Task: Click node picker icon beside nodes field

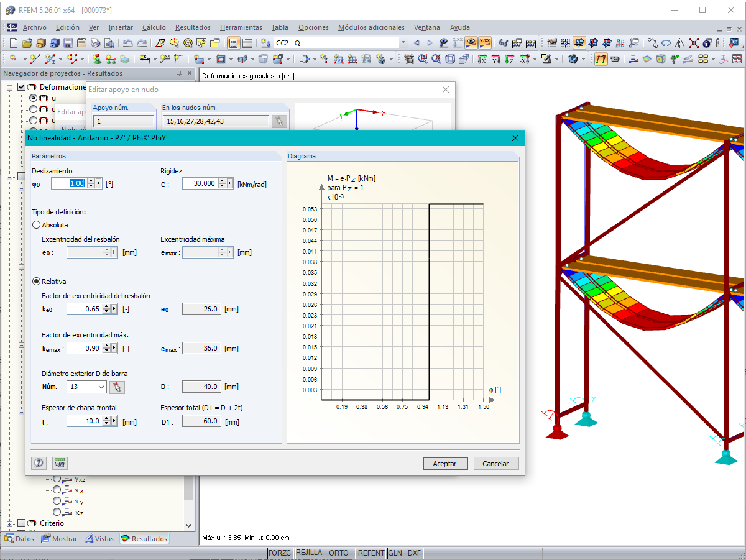Action: [x=279, y=121]
